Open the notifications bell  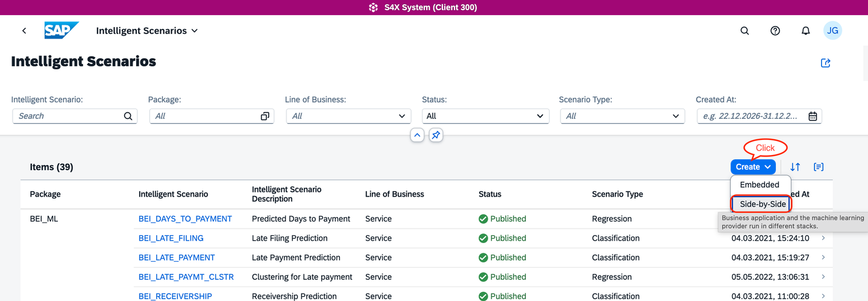click(805, 31)
